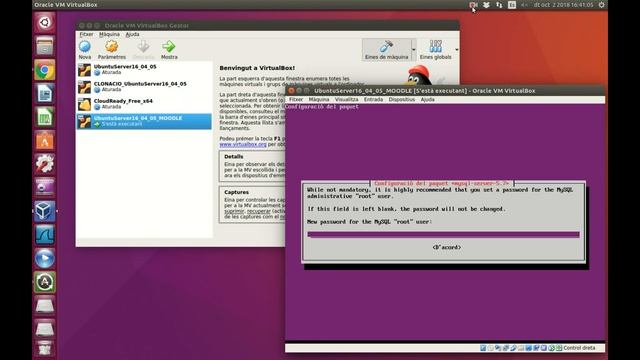Open Fitxer menu in the running VM window
Screen dimensions: 640x360
pos(296,99)
